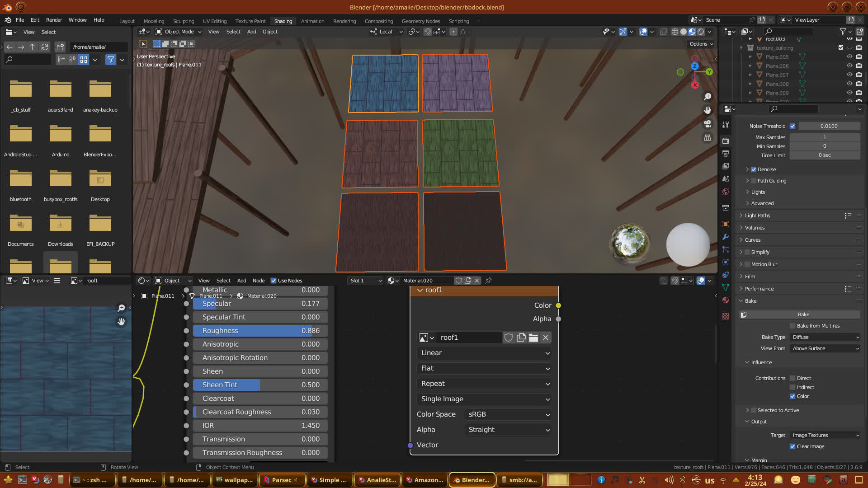The width and height of the screenshot is (868, 488).
Task: Expand the Light Paths panel
Action: (757, 216)
